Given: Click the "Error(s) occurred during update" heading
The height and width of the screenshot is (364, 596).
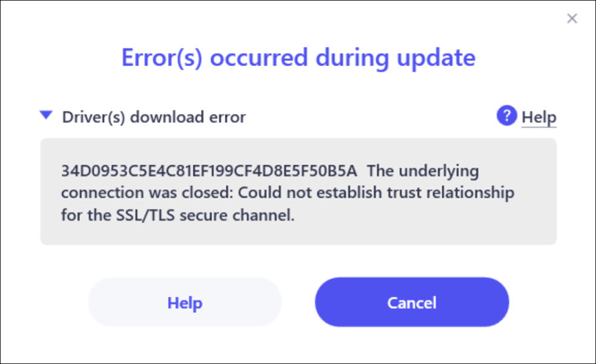Looking at the screenshot, I should [298, 59].
